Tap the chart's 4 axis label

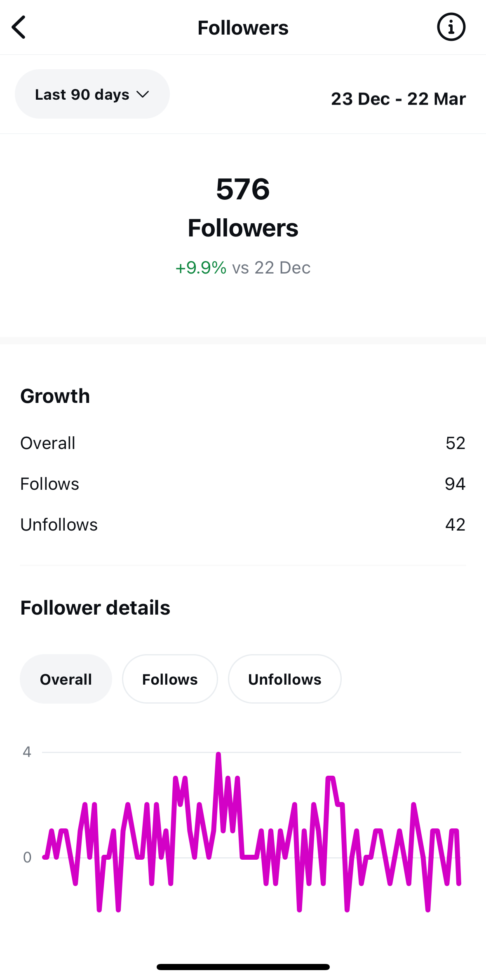(x=27, y=752)
